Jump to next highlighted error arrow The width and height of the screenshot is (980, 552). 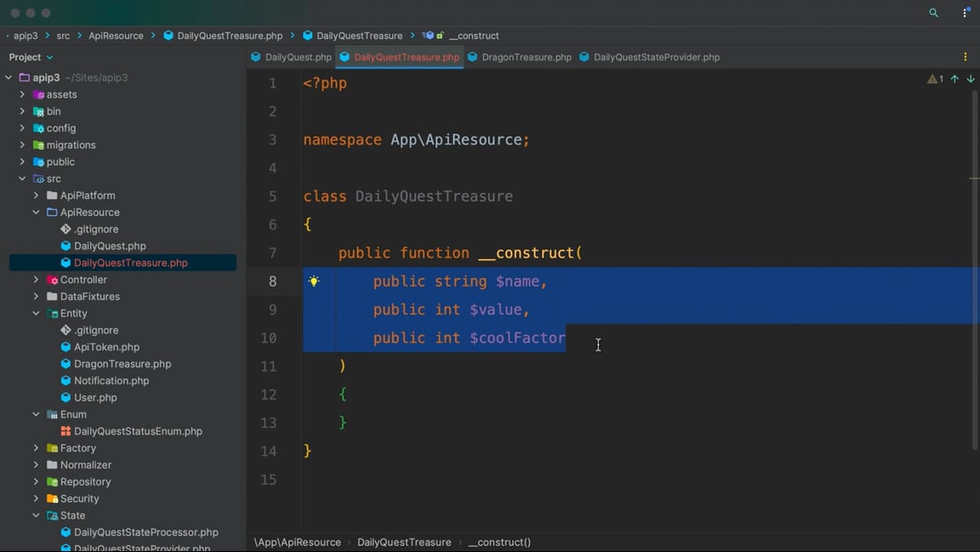(970, 80)
